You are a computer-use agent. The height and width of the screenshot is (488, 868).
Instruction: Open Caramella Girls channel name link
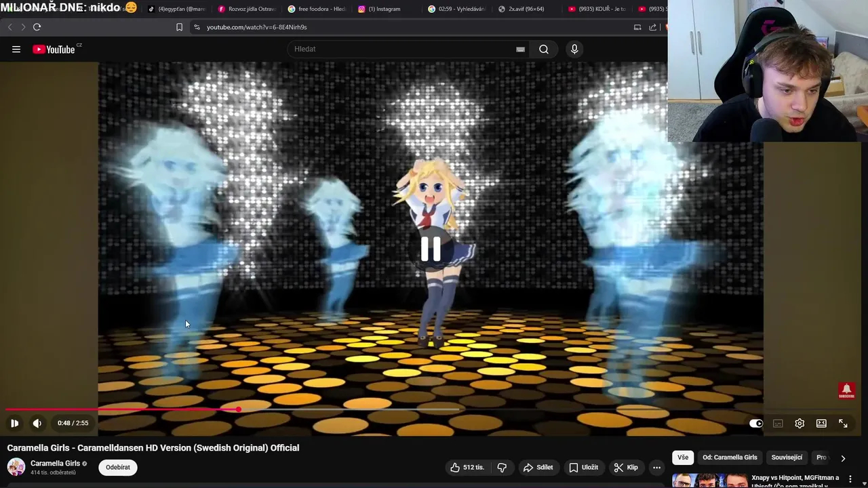tap(55, 464)
